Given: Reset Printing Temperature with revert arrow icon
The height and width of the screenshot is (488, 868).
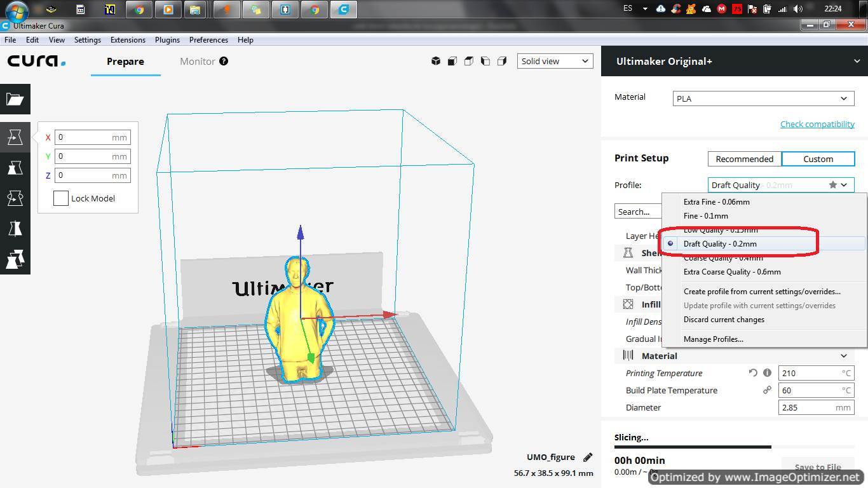Looking at the screenshot, I should point(753,373).
